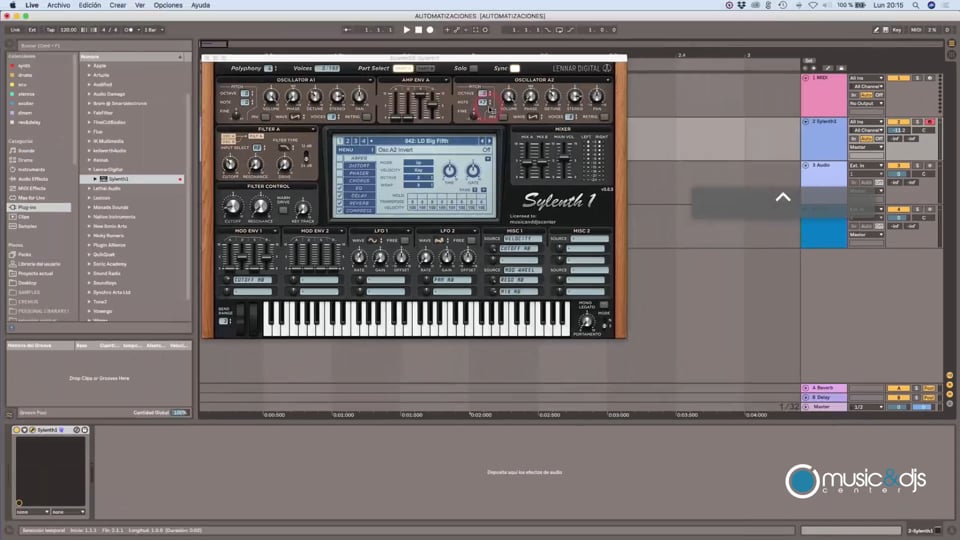Select the Drums category in the browser
The image size is (960, 540).
coord(25,160)
